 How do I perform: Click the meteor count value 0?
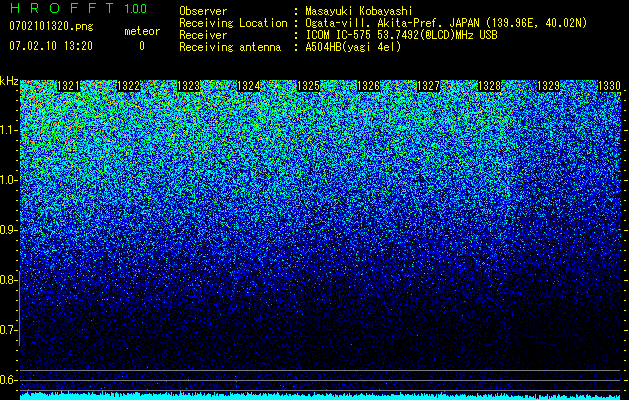142,46
